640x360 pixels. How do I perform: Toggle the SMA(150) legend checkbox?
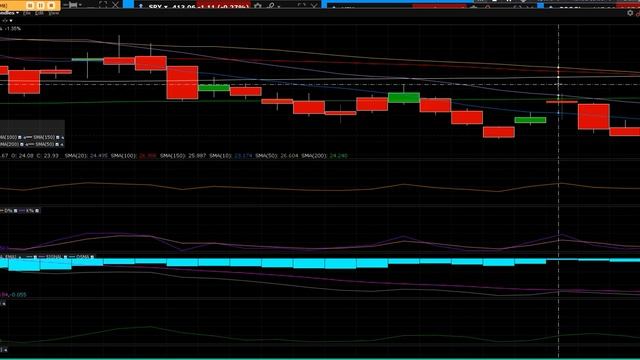pyautogui.click(x=58, y=138)
